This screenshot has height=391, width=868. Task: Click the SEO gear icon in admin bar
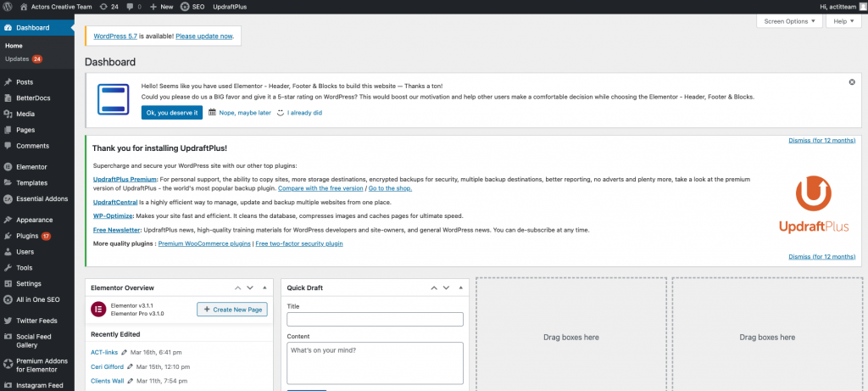185,7
